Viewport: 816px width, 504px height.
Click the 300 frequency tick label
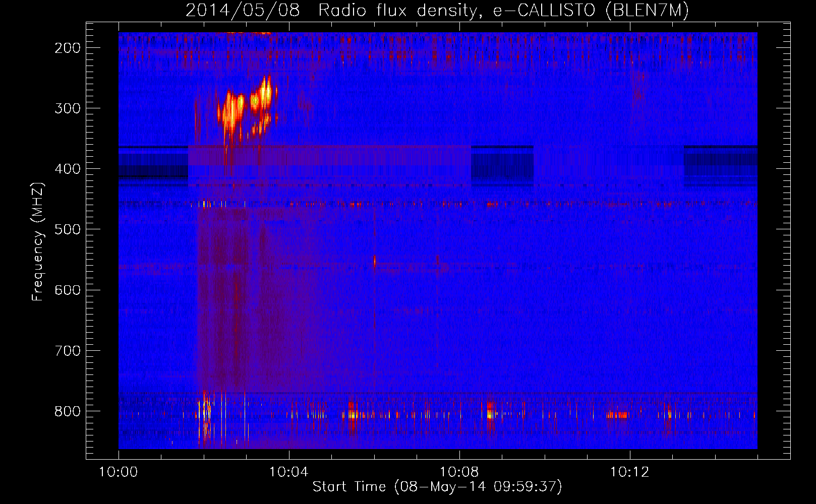tap(68, 108)
